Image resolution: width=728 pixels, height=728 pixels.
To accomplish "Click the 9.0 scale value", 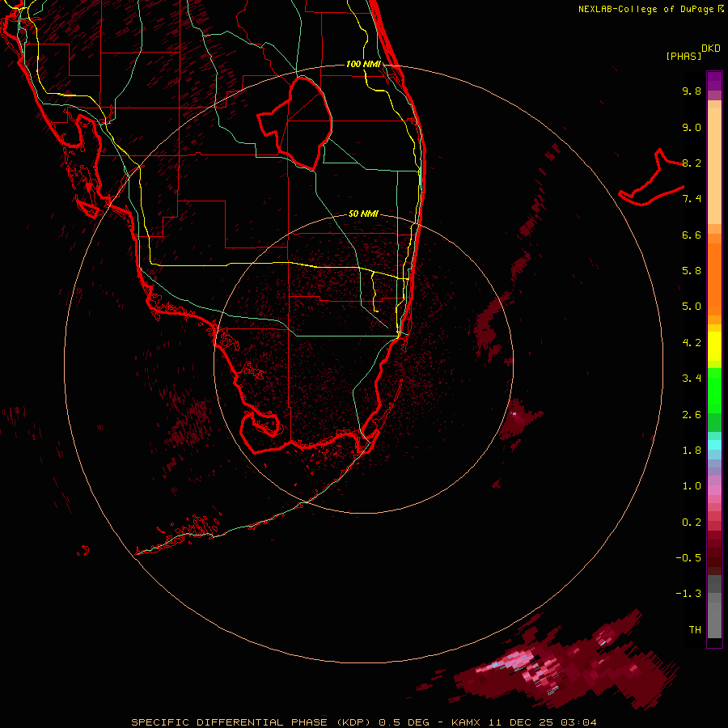I will click(692, 127).
